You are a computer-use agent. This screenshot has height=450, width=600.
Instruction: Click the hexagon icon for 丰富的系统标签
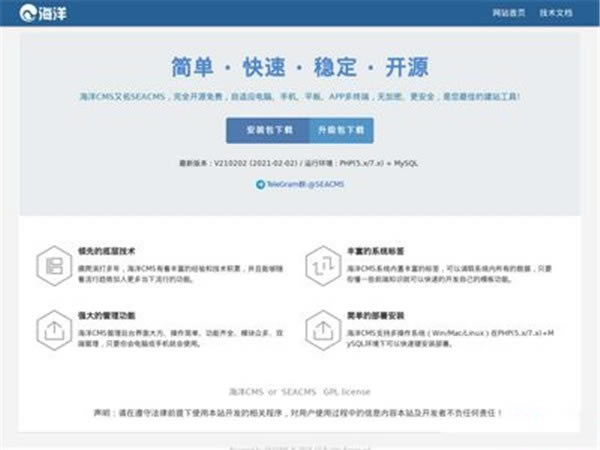323,266
